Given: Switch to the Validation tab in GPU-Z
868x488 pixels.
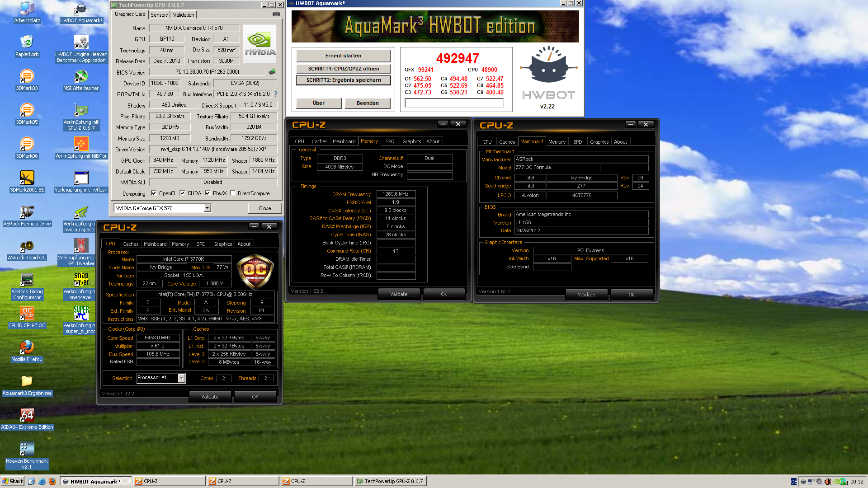Looking at the screenshot, I should click(184, 15).
